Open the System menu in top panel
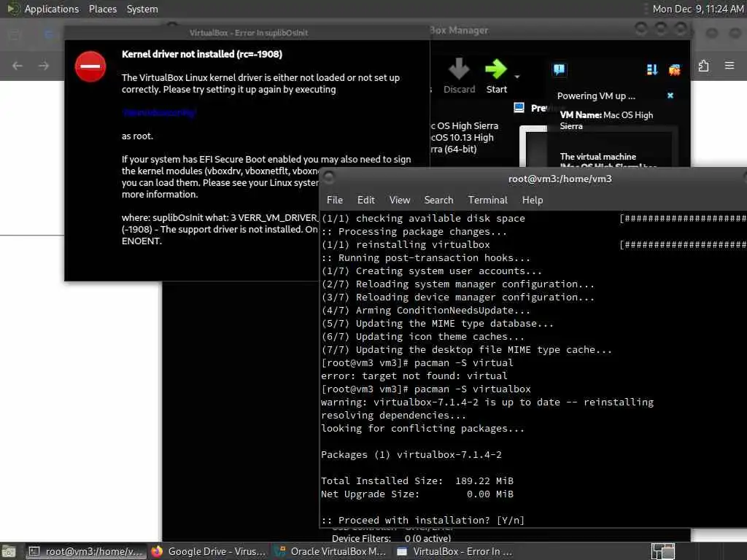 [142, 9]
